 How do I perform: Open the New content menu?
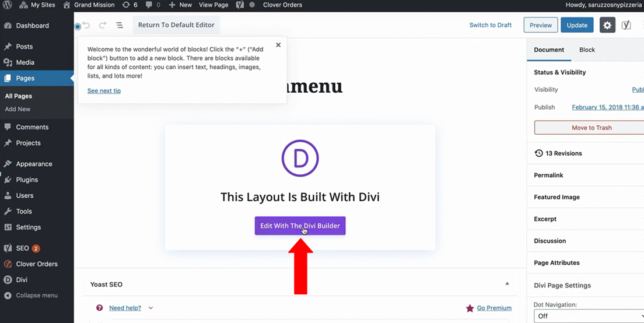[180, 5]
